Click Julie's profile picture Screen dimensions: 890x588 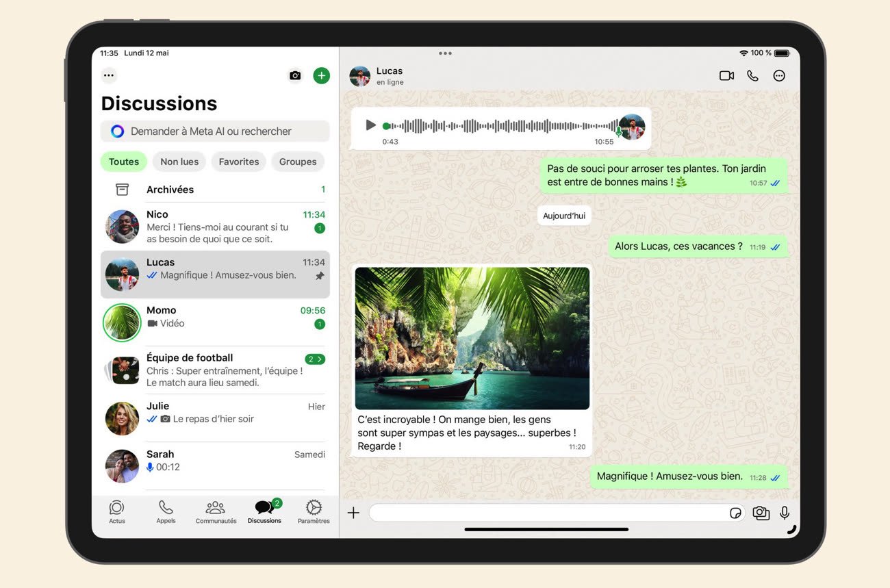[122, 418]
